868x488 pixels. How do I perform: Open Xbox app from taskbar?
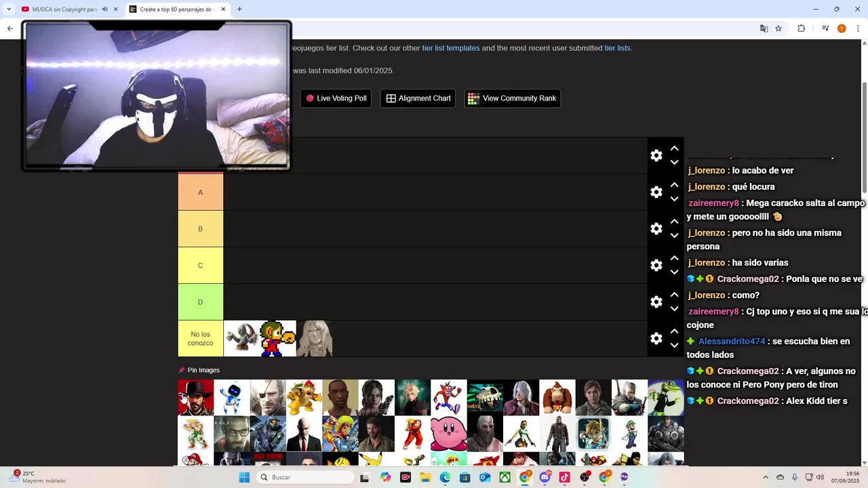505,477
